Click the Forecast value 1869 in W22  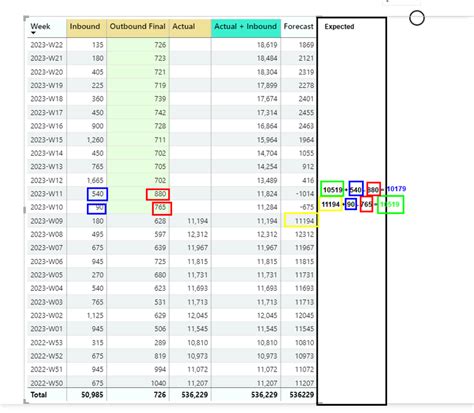pyautogui.click(x=306, y=45)
